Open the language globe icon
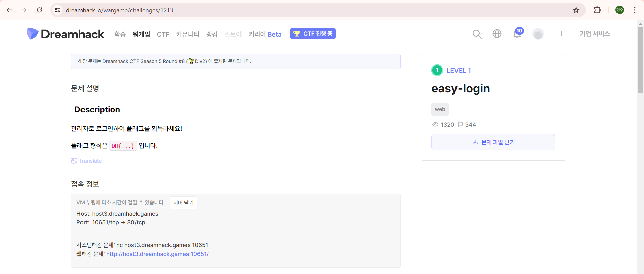644x274 pixels. coord(497,34)
